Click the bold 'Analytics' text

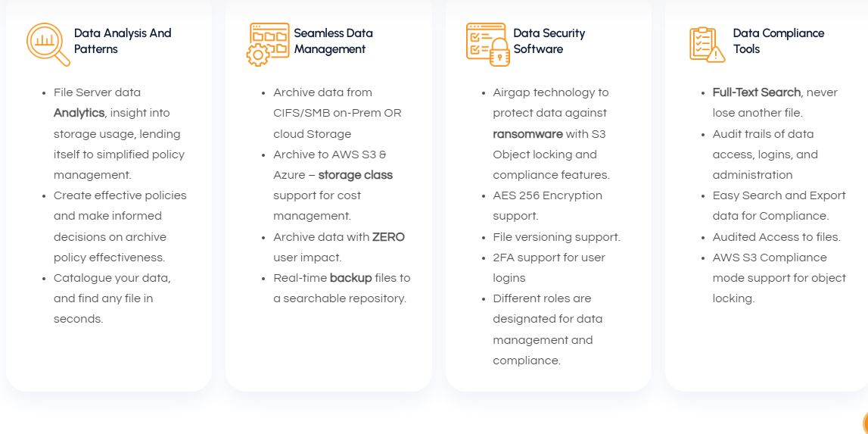pyautogui.click(x=79, y=113)
